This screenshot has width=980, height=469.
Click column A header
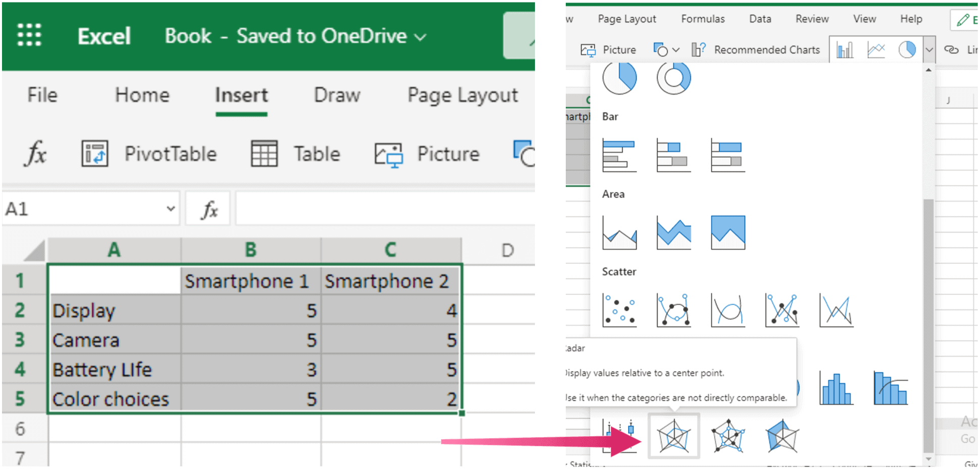pyautogui.click(x=114, y=250)
